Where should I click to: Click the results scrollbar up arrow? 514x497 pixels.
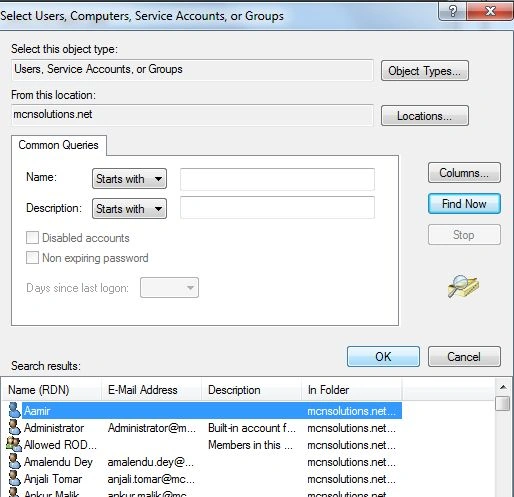tap(503, 387)
